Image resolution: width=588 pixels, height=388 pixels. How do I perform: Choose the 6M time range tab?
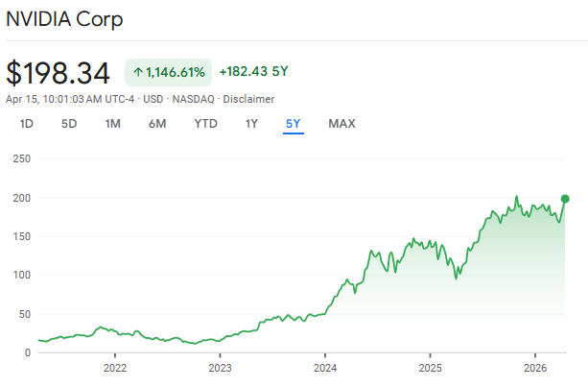(x=157, y=123)
